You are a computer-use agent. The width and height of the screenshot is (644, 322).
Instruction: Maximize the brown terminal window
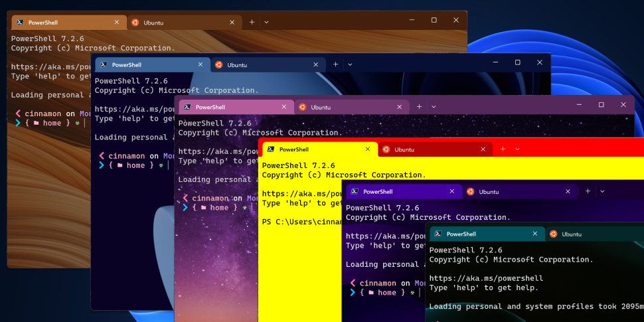click(434, 20)
